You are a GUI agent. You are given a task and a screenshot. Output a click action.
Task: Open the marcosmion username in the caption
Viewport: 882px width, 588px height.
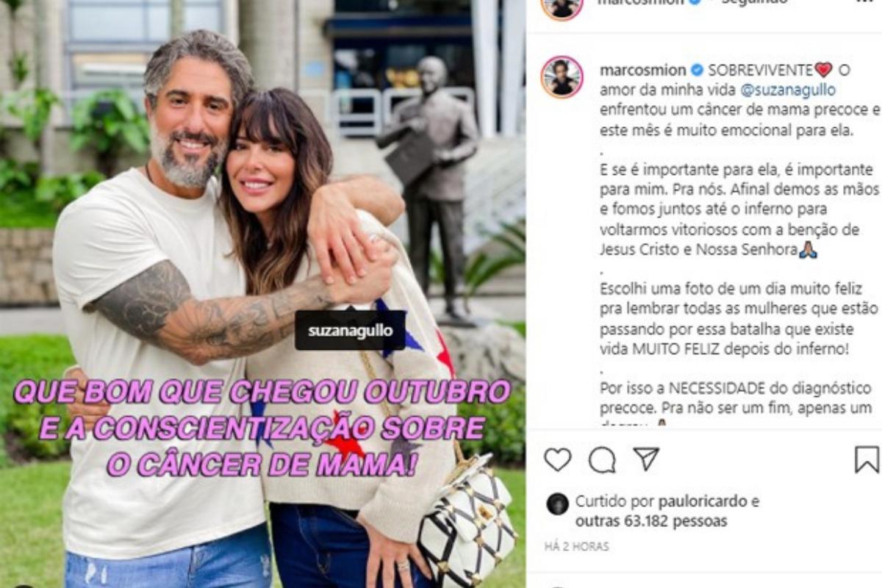(642, 71)
